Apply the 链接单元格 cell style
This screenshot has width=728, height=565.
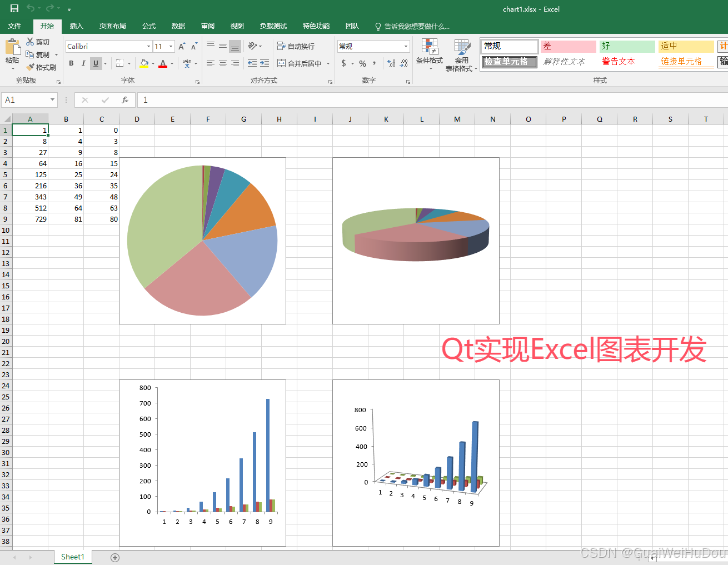click(x=686, y=62)
